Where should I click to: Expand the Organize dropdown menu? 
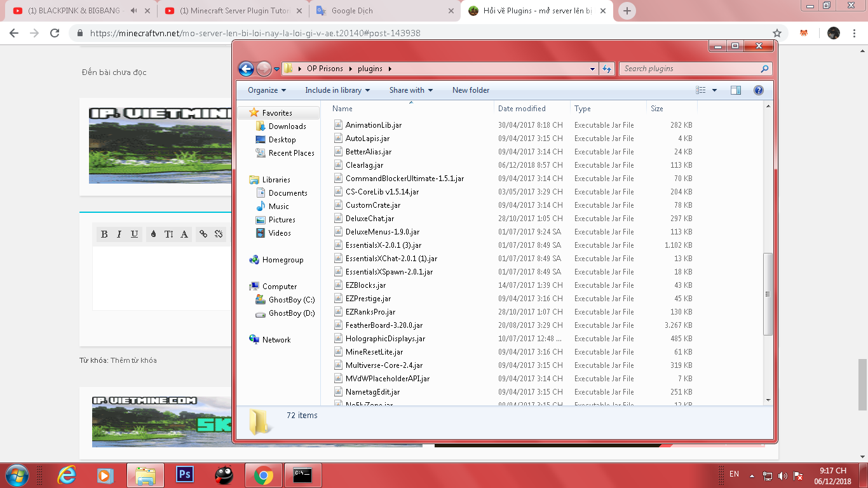(267, 90)
